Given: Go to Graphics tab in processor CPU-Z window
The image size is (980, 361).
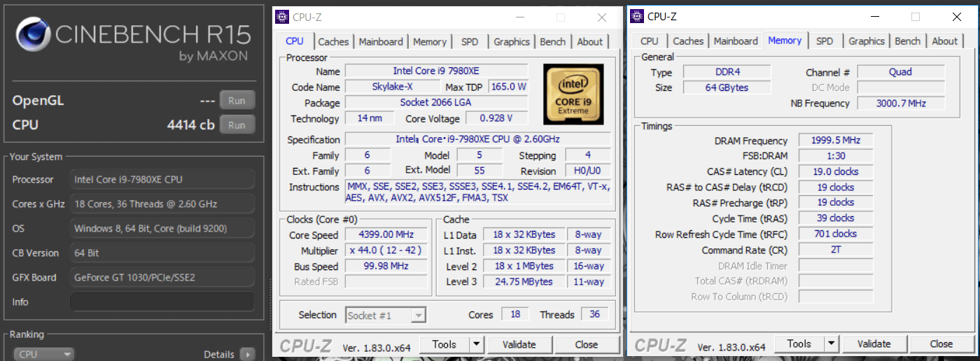Looking at the screenshot, I should (511, 42).
